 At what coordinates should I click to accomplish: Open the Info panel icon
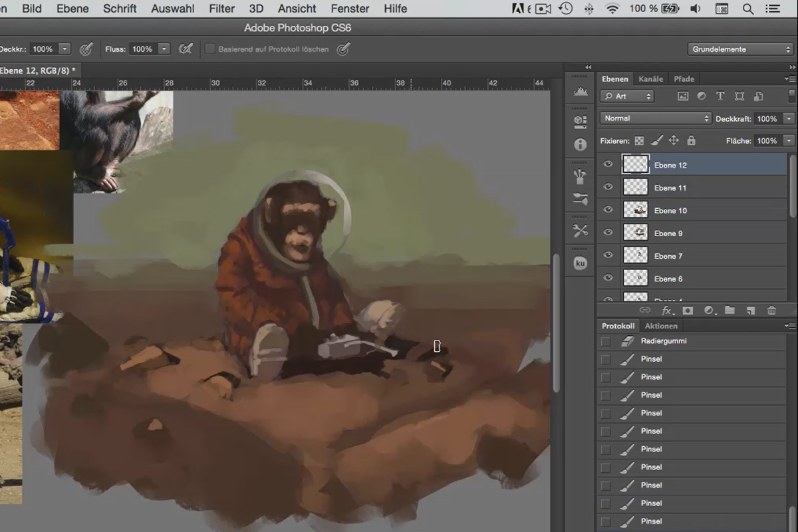(x=580, y=144)
